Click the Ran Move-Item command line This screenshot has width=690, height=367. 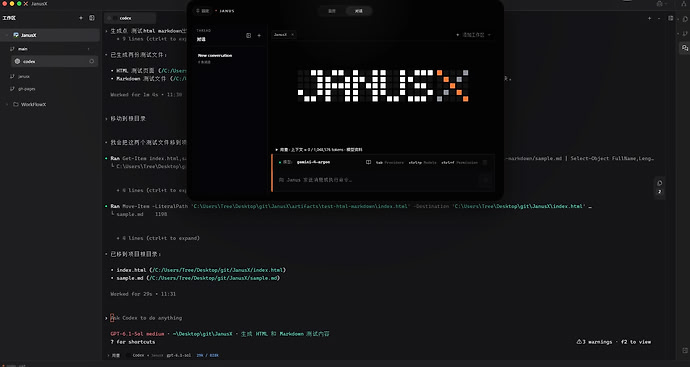point(348,206)
